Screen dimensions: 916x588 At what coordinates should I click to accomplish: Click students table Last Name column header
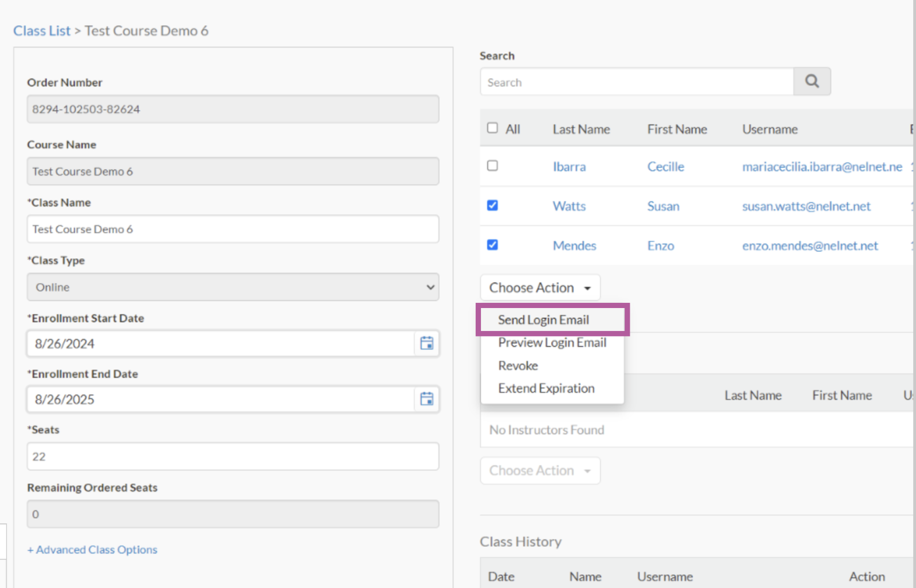click(581, 129)
